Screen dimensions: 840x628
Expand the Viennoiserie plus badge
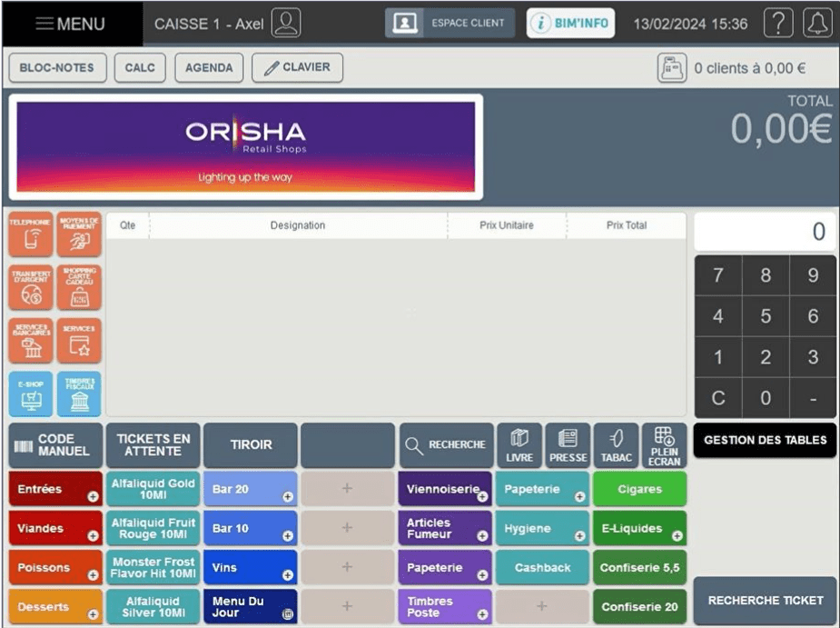[x=482, y=496]
